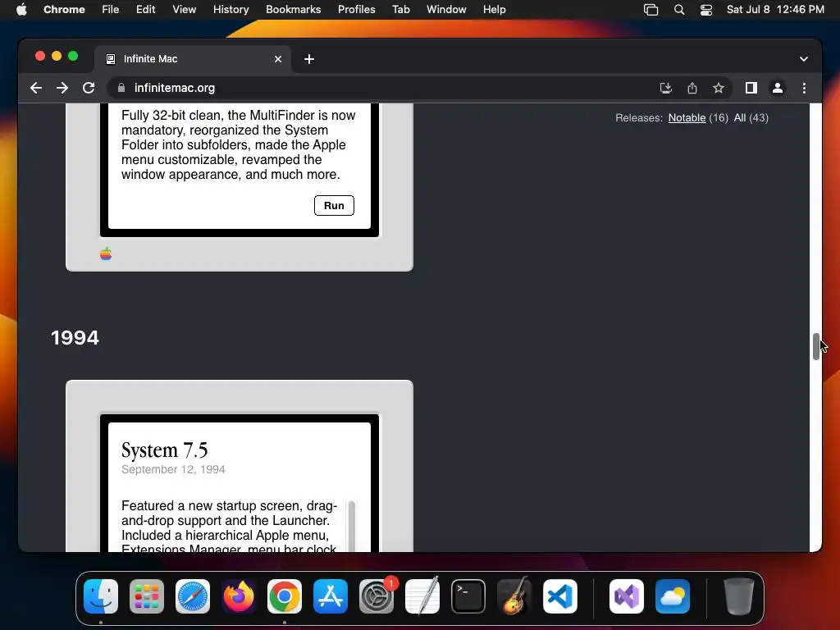The width and height of the screenshot is (840, 630).
Task: Open Visual Studio Code from the Dock
Action: point(559,596)
